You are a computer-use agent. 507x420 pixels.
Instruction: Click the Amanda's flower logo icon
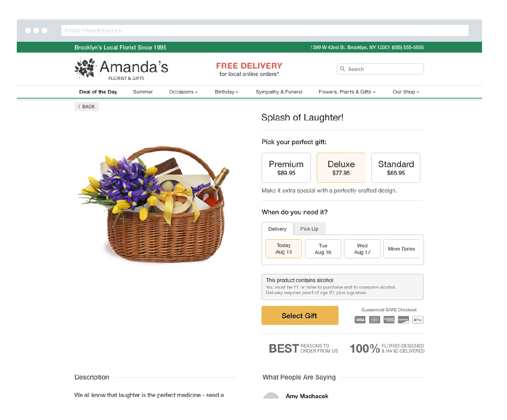click(85, 68)
